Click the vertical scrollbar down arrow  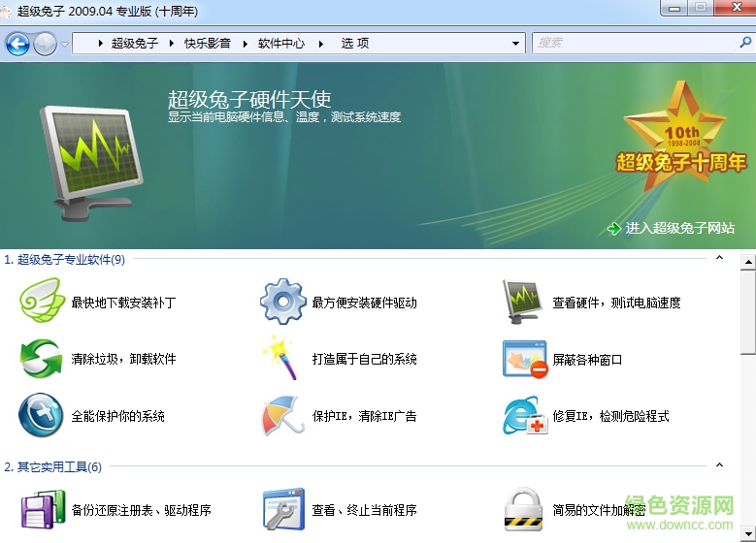point(748,534)
